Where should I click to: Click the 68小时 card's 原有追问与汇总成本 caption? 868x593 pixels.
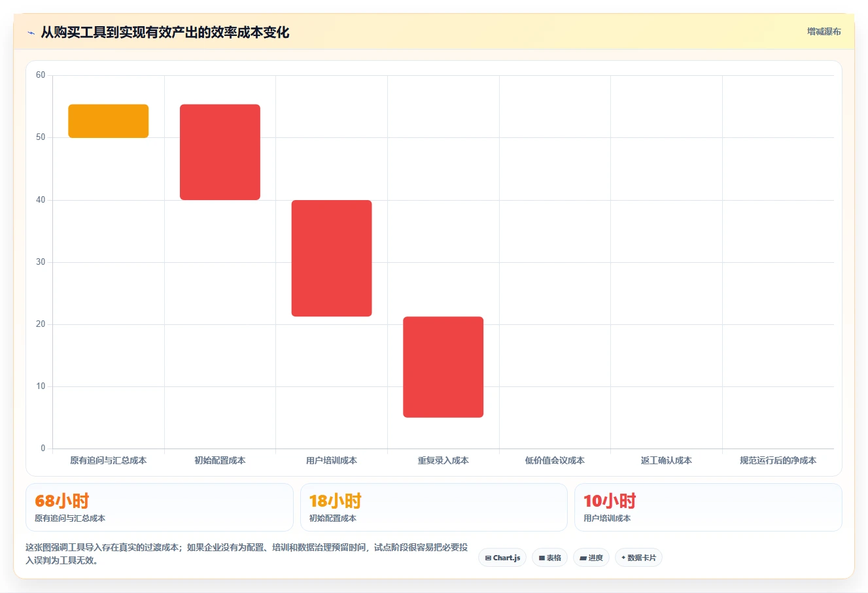(x=70, y=518)
